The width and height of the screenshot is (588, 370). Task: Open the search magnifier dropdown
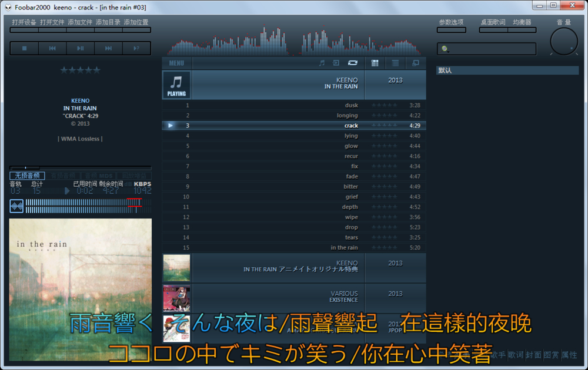445,49
